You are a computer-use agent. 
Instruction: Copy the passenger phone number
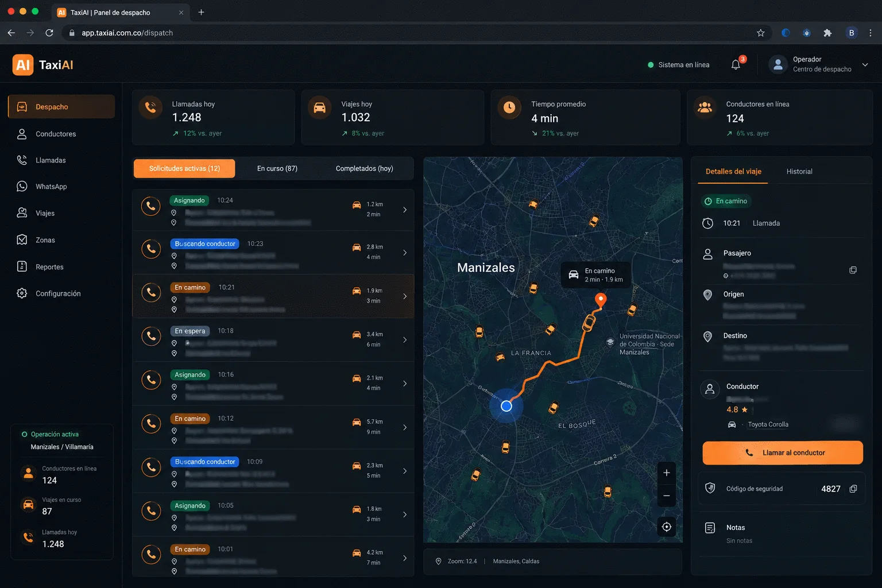[853, 270]
